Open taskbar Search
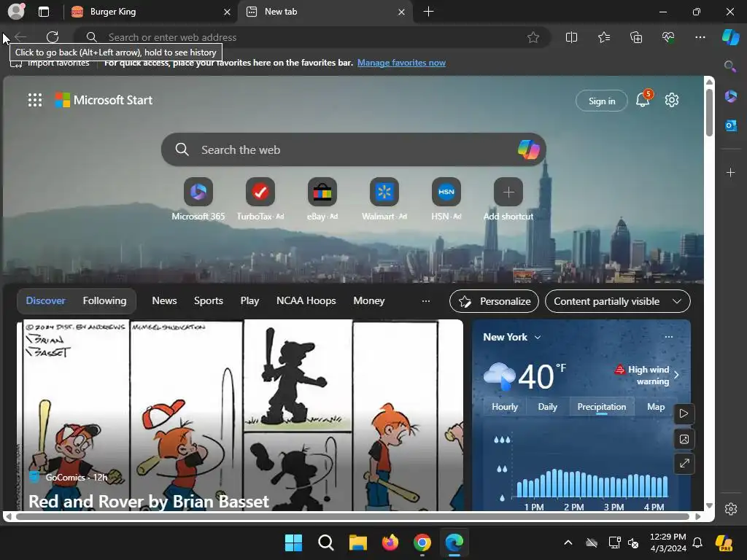Viewport: 747px width, 560px height. click(326, 542)
